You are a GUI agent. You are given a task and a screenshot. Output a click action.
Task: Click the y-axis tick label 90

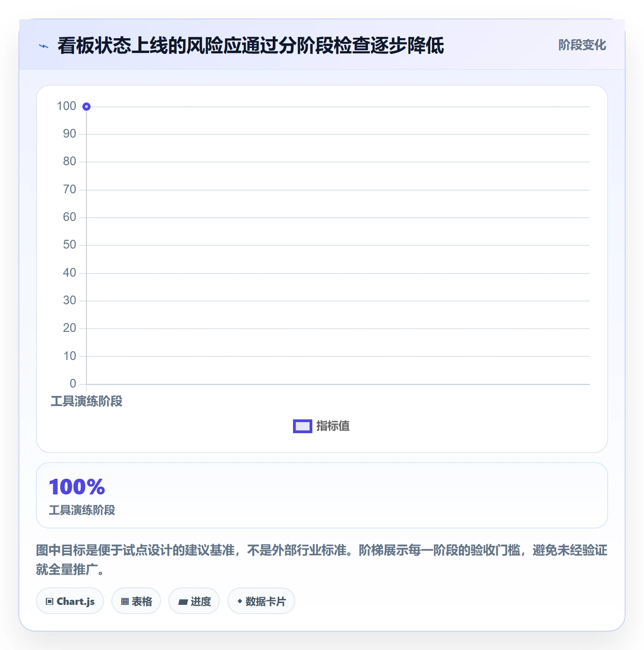point(69,133)
